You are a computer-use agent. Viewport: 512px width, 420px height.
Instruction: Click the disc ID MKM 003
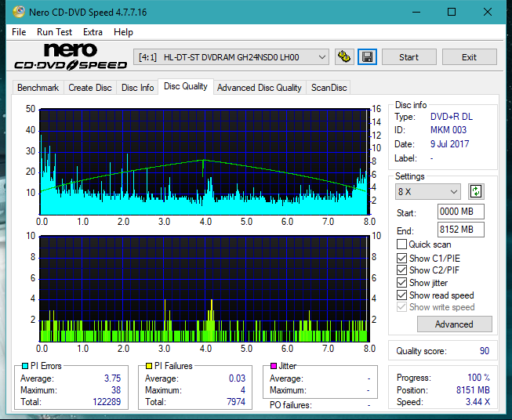tap(448, 130)
